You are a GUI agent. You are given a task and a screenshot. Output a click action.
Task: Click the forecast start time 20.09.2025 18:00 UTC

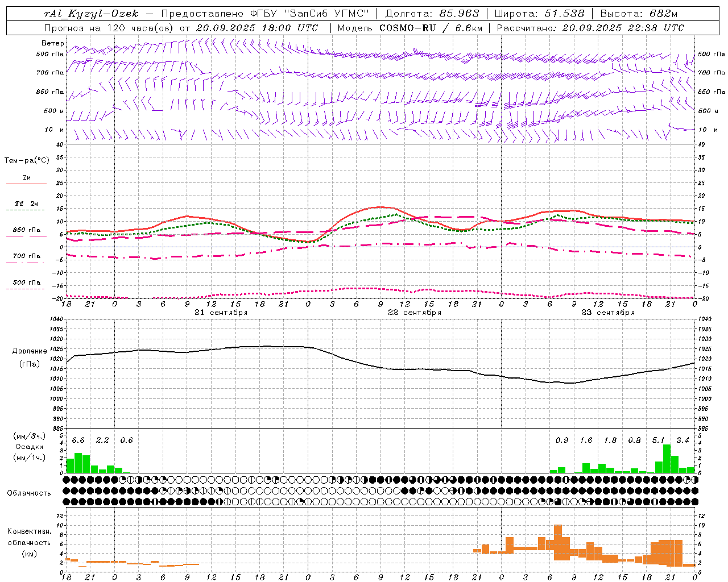257,28
